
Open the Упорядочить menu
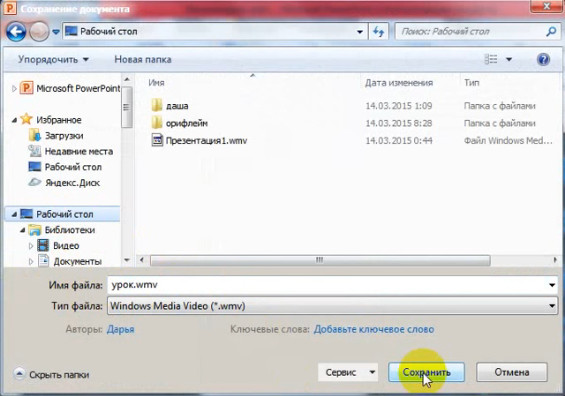tap(53, 59)
